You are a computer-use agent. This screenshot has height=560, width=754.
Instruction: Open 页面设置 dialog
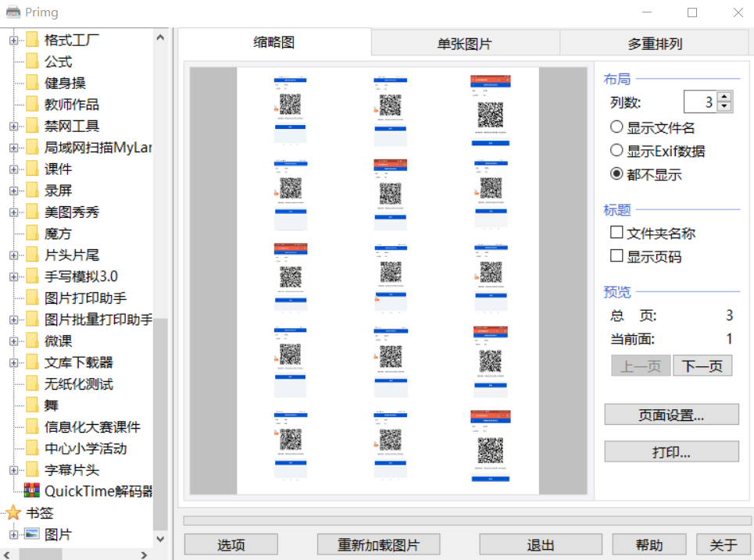pos(671,415)
